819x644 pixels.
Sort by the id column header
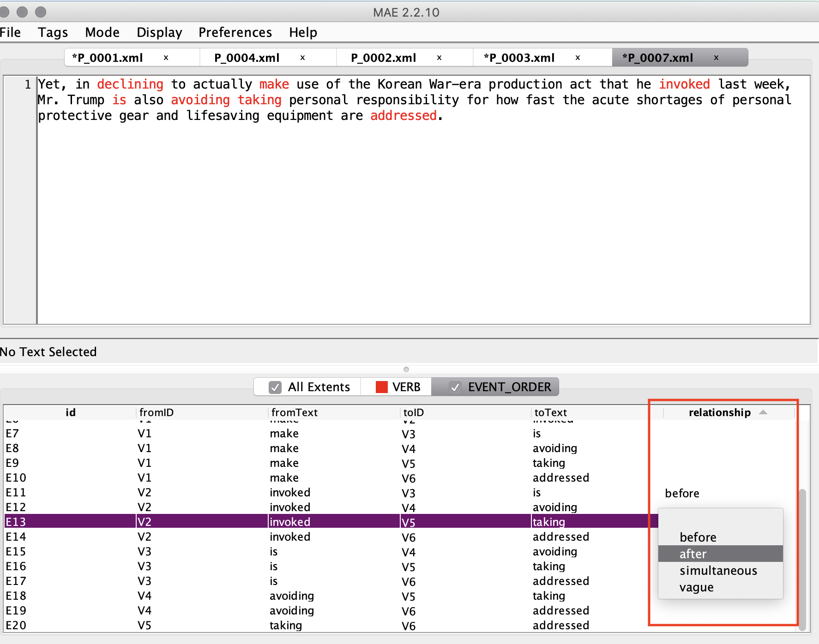tap(70, 412)
